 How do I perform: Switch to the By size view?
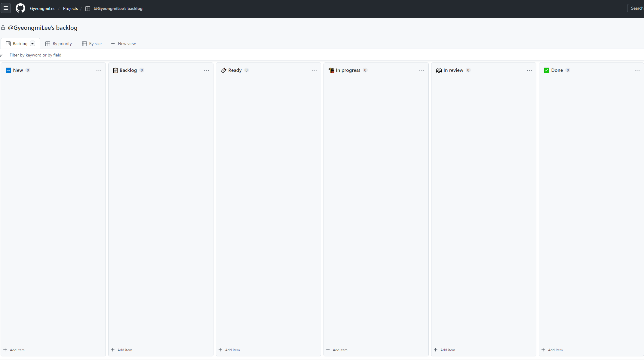[x=92, y=44]
